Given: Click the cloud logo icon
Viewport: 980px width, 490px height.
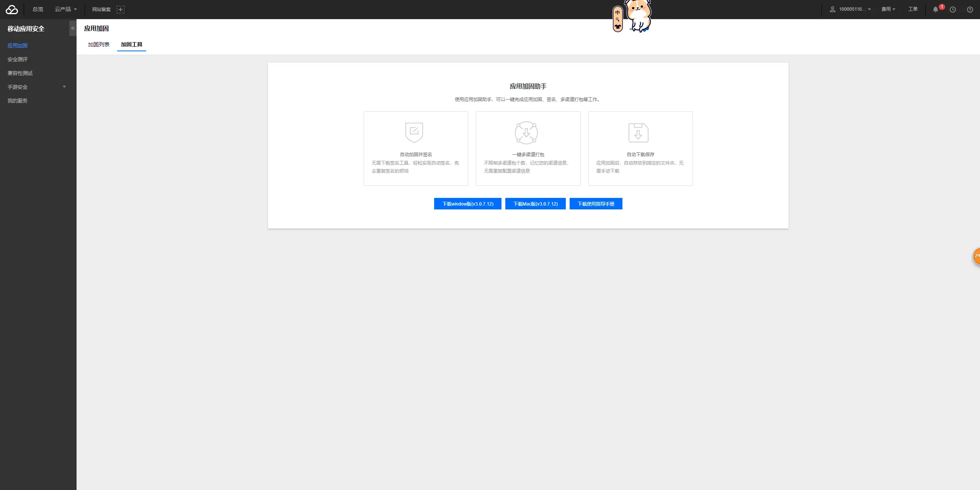Looking at the screenshot, I should click(12, 10).
